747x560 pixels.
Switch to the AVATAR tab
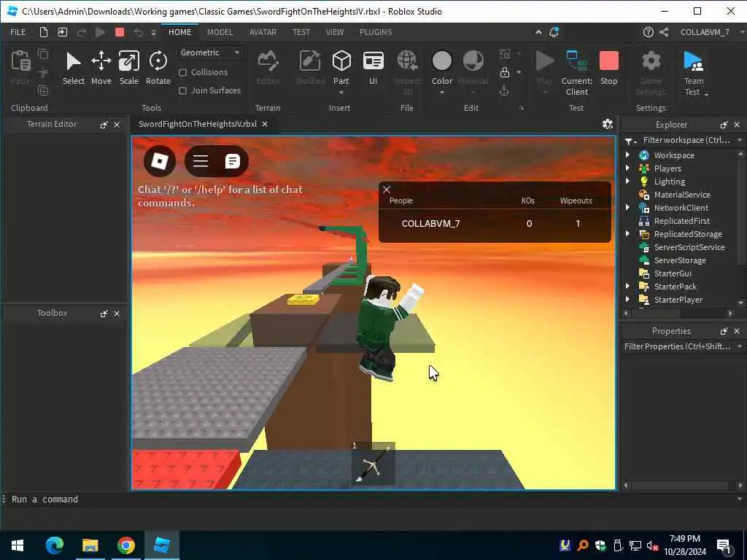[263, 32]
